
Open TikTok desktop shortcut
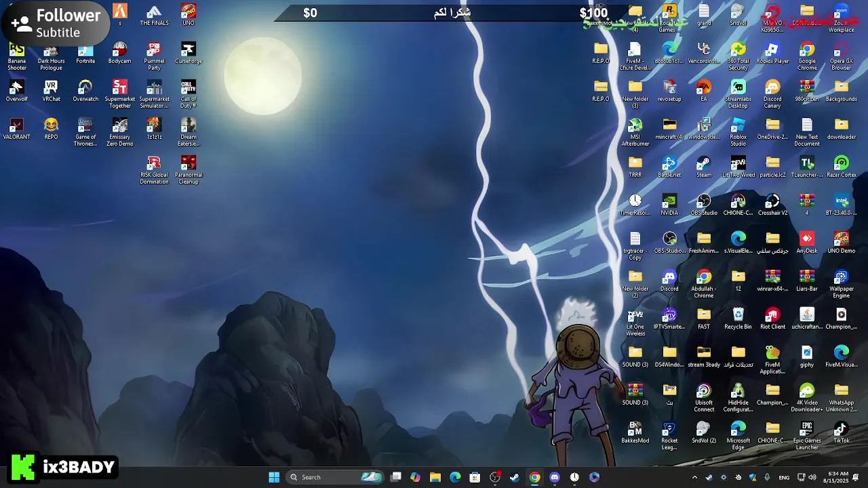842,433
